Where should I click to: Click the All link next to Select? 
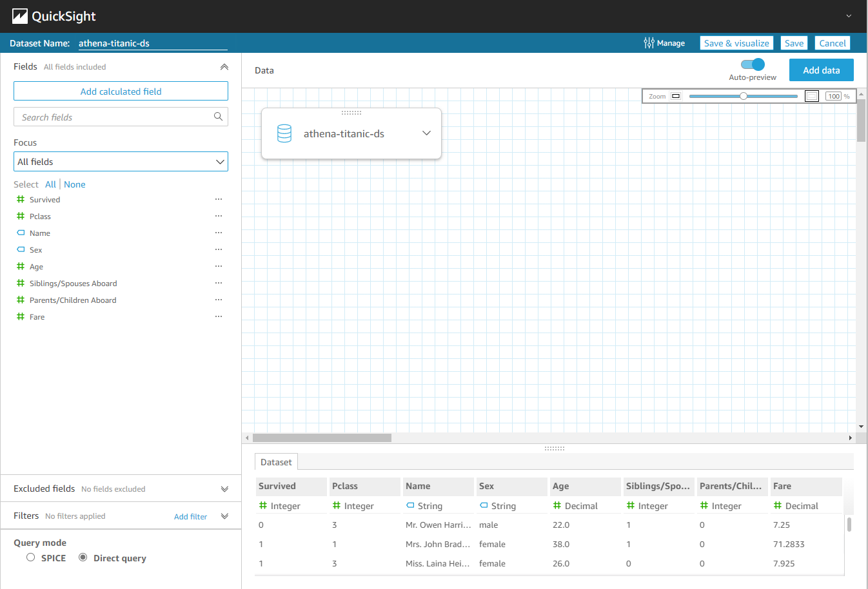(x=50, y=184)
